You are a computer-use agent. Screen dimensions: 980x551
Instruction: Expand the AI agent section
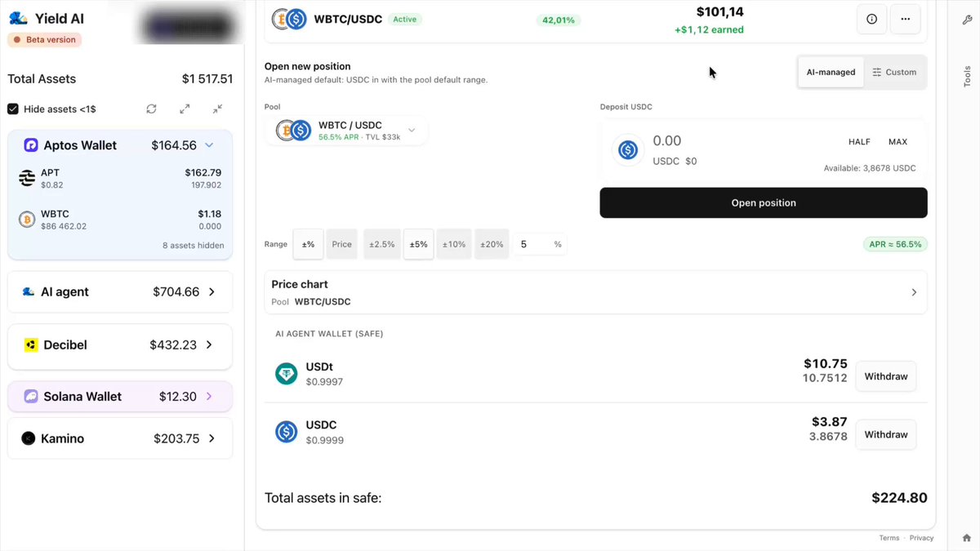pos(212,291)
